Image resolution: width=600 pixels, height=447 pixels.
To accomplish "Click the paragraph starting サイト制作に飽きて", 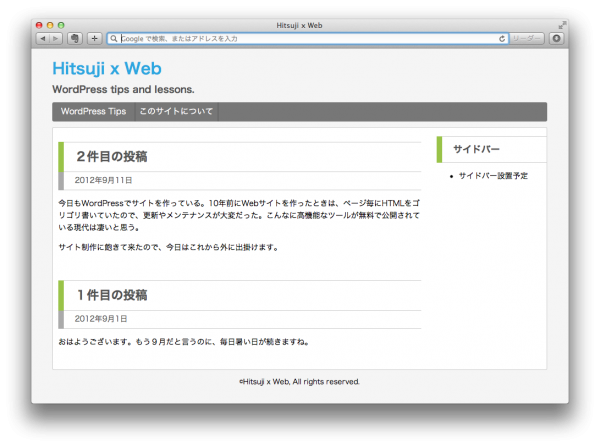I will click(x=168, y=248).
